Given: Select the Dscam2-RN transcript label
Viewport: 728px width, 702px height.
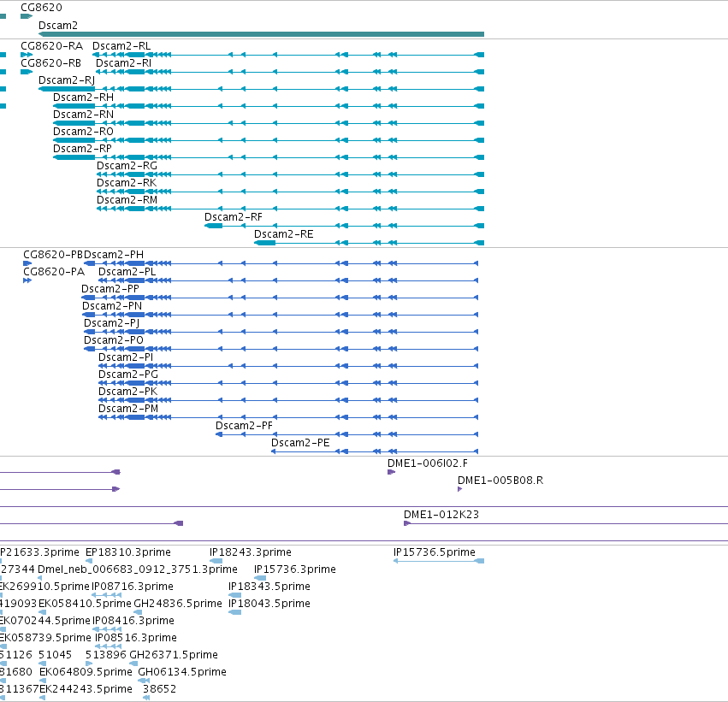Looking at the screenshot, I should coord(83,115).
